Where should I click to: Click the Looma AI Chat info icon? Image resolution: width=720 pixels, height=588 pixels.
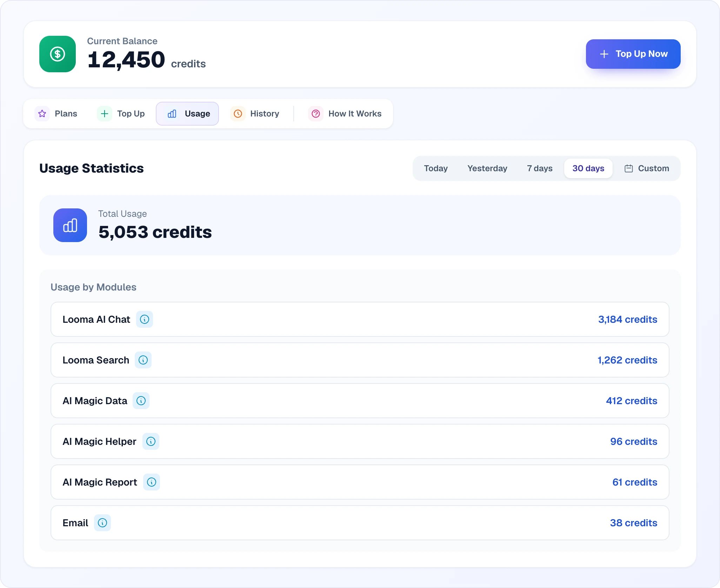click(145, 319)
